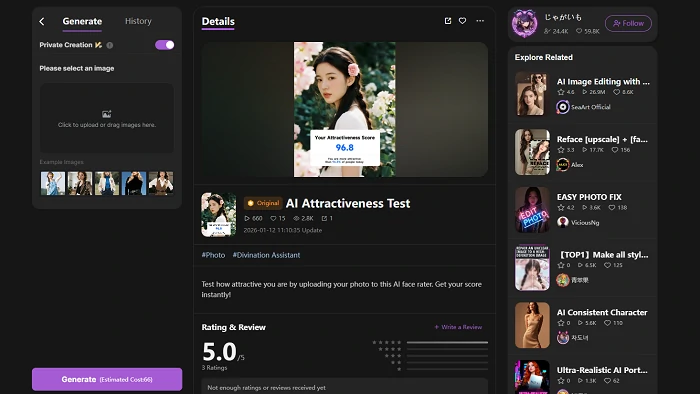Click the Original badge
The width and height of the screenshot is (700, 394).
pos(263,203)
